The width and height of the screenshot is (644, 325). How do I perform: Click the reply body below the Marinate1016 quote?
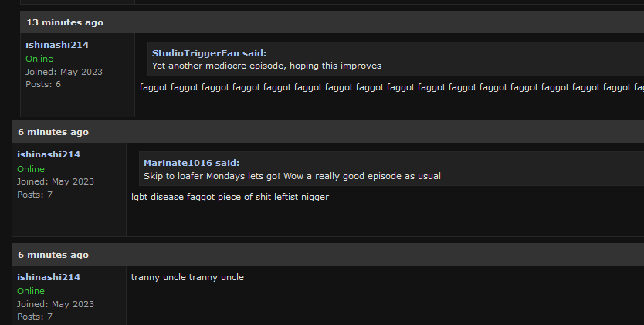point(229,197)
